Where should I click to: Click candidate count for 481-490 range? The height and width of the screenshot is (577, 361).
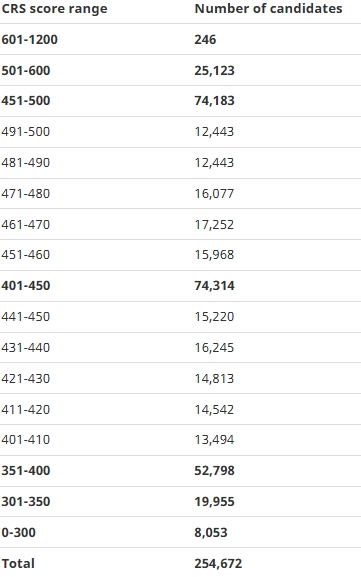pos(214,162)
